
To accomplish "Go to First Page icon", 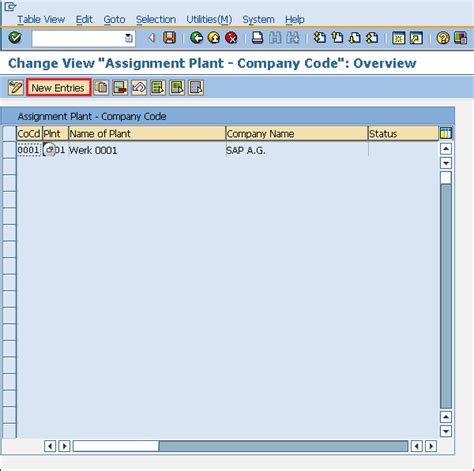I will point(320,38).
